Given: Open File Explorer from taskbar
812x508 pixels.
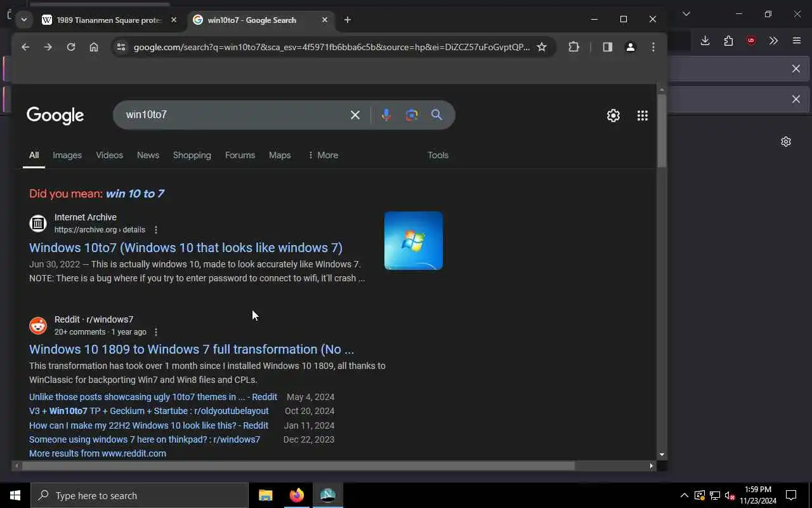Looking at the screenshot, I should click(266, 495).
